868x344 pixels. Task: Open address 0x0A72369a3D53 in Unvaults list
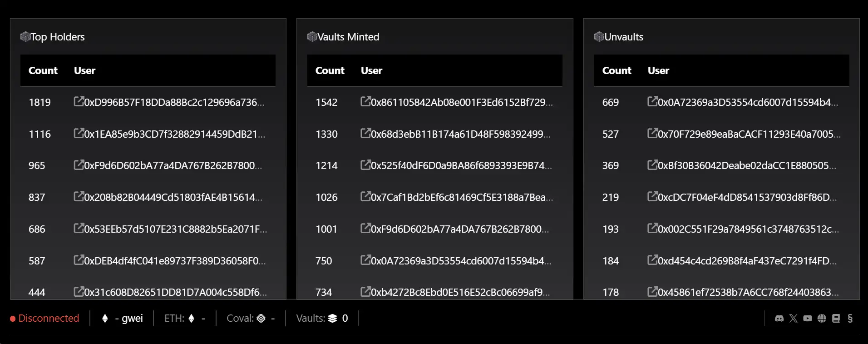[747, 102]
